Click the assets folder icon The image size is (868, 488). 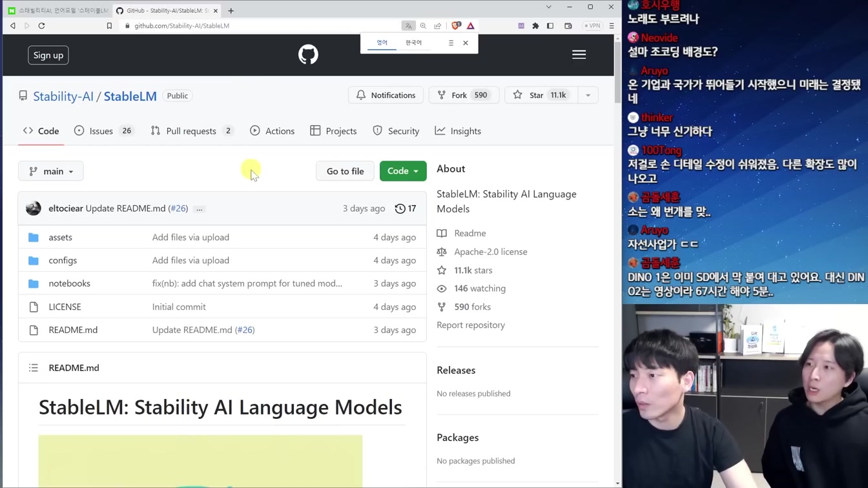click(34, 238)
